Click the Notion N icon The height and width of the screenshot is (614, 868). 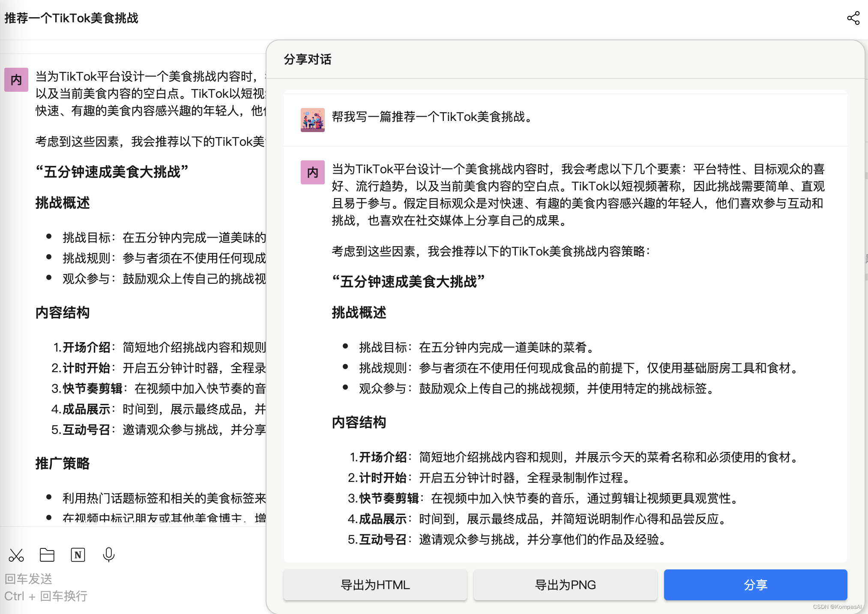point(78,555)
